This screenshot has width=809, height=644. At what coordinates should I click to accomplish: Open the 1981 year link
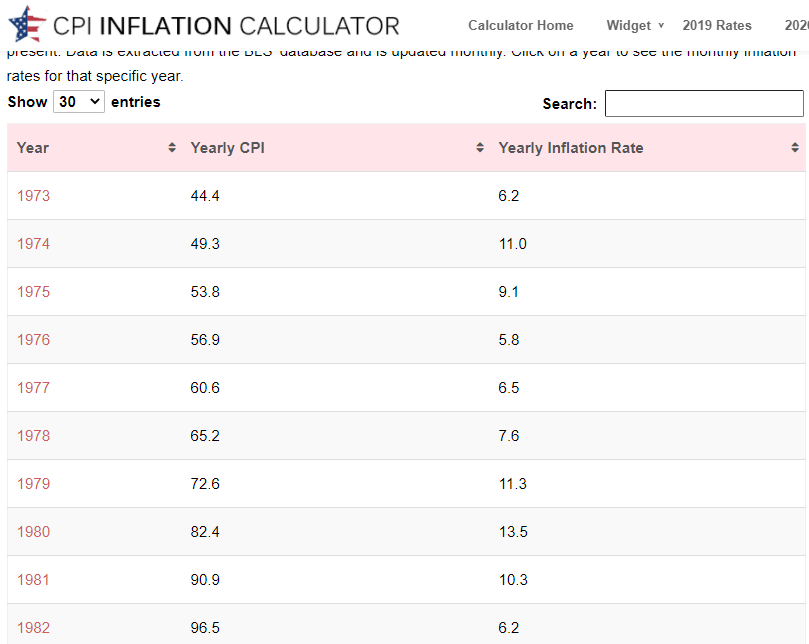(33, 580)
